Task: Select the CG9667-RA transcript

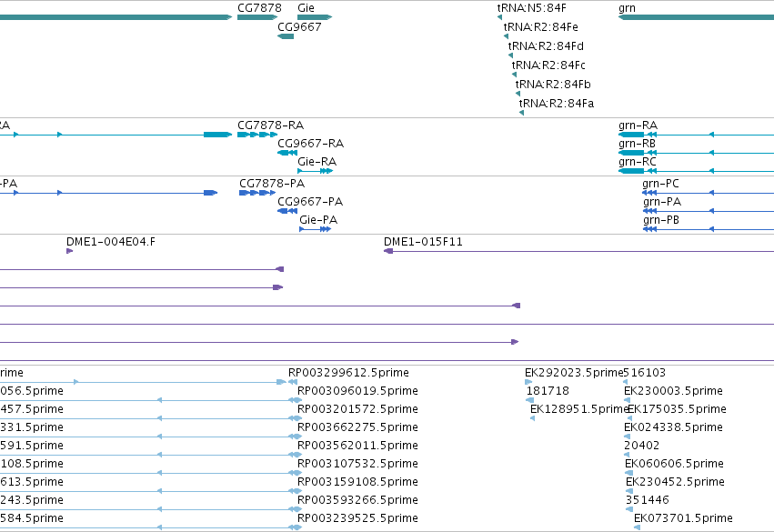Action: pos(287,153)
